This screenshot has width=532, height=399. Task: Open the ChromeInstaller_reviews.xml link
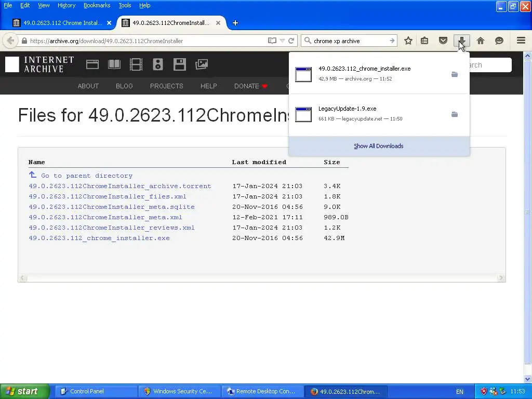(x=112, y=228)
